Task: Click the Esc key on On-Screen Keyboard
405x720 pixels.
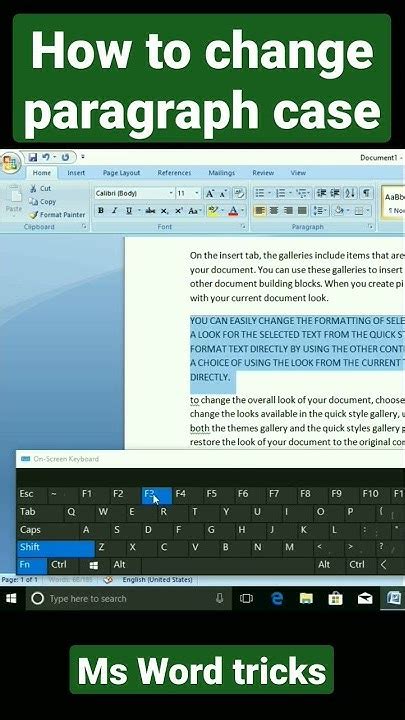Action: 33,495
